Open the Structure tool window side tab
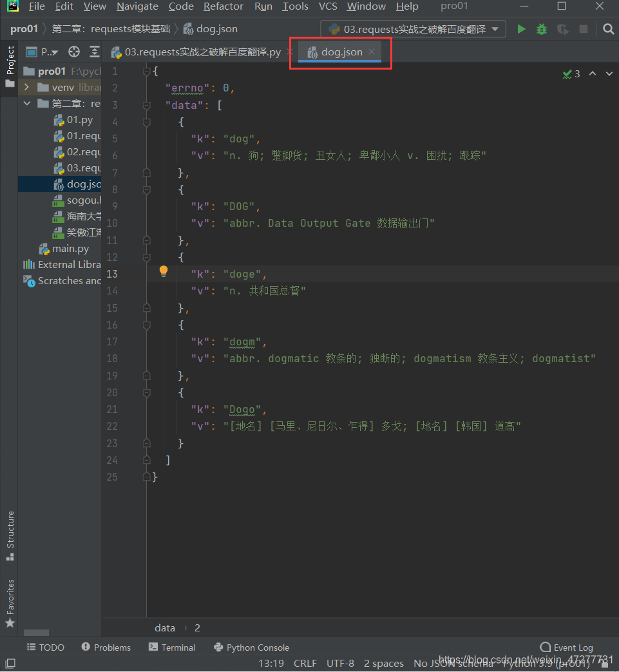Viewport: 619px width, 672px height. click(10, 535)
